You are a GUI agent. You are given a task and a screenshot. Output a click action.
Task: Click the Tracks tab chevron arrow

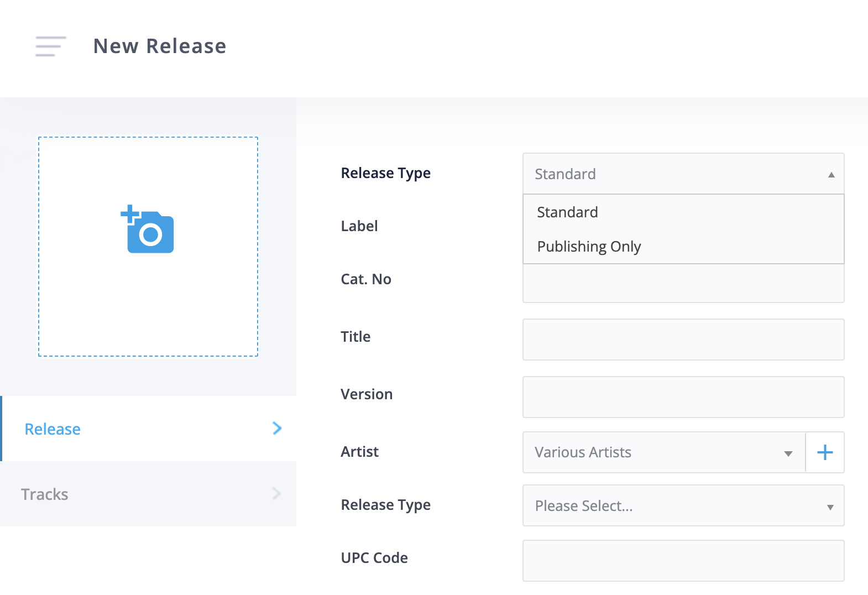pos(277,493)
